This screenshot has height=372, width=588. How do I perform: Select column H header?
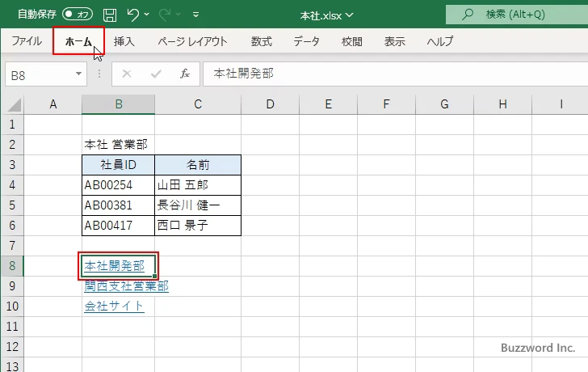tap(502, 104)
